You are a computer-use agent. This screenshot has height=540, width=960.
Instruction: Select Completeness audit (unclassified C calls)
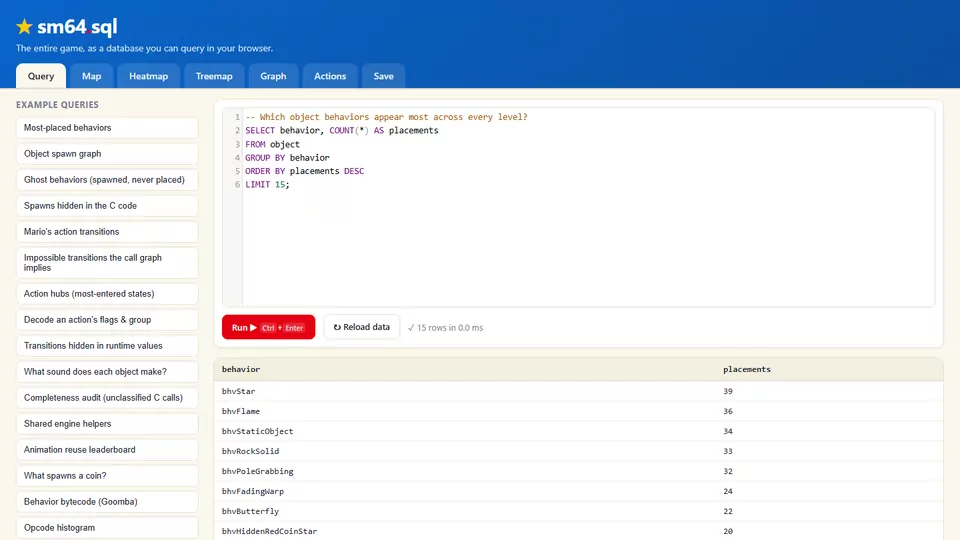point(107,398)
